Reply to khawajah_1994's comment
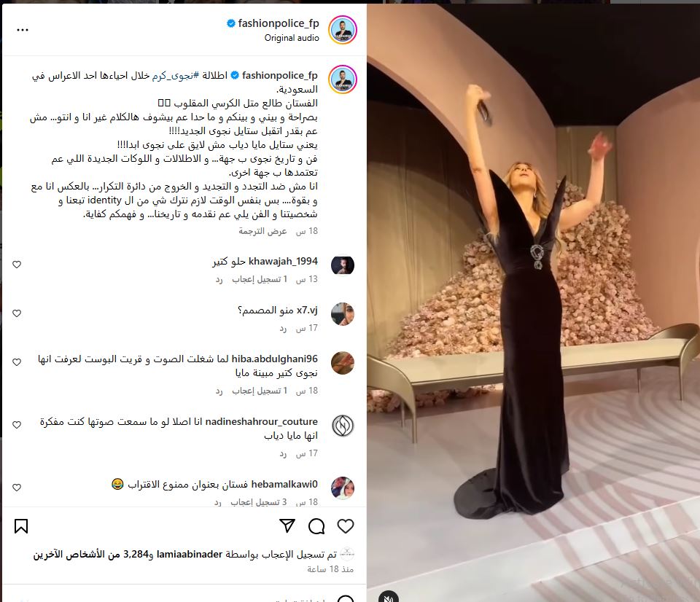 (219, 279)
